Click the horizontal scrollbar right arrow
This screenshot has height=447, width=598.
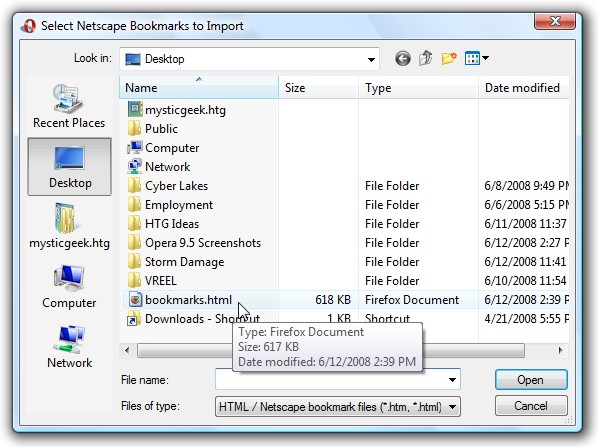pyautogui.click(x=560, y=350)
